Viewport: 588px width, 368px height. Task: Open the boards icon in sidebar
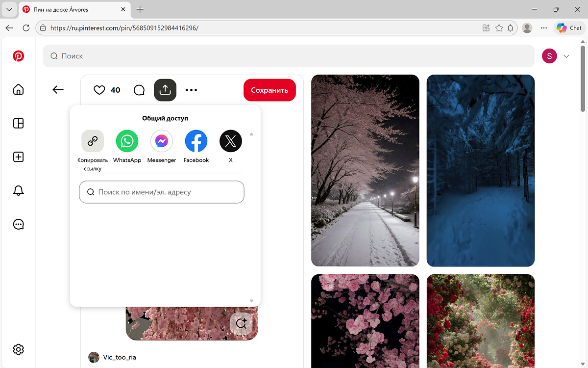coord(18,123)
